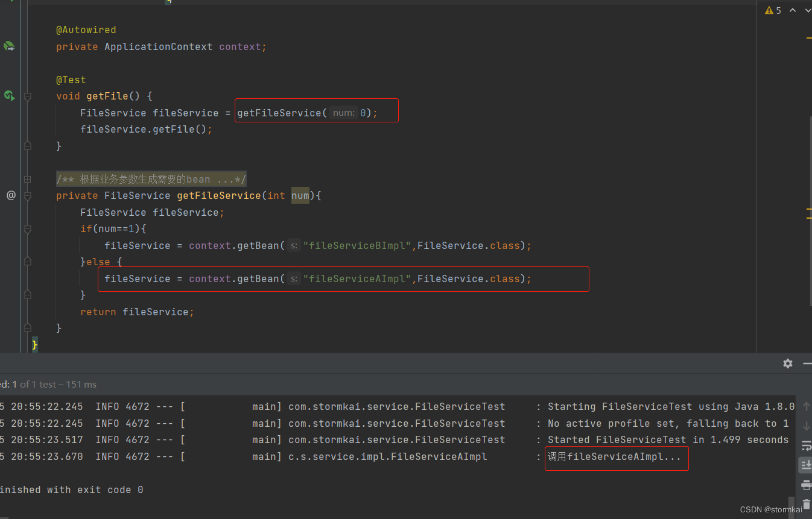Viewport: 812px width, 519px height.
Task: Click the 'Started FileServiceTest in 1.499 seconds' log line
Action: coord(668,439)
